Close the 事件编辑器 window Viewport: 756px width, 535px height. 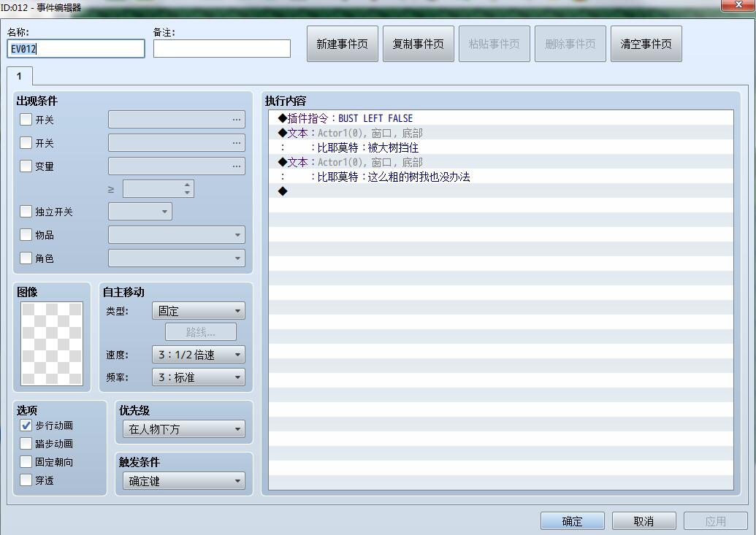click(x=738, y=5)
